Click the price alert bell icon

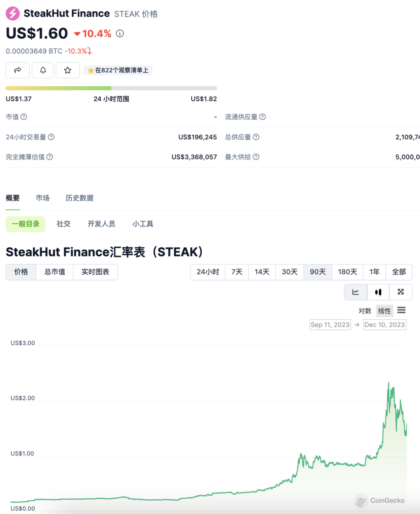43,70
